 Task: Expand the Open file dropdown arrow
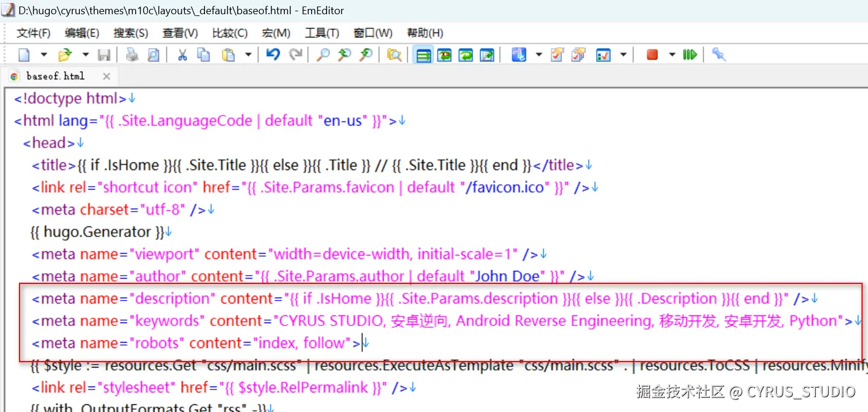click(x=85, y=55)
